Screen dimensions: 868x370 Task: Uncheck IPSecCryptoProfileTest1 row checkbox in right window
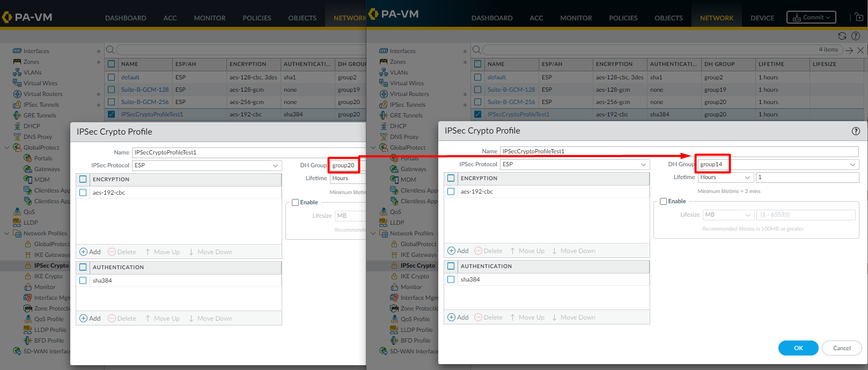pyautogui.click(x=478, y=114)
